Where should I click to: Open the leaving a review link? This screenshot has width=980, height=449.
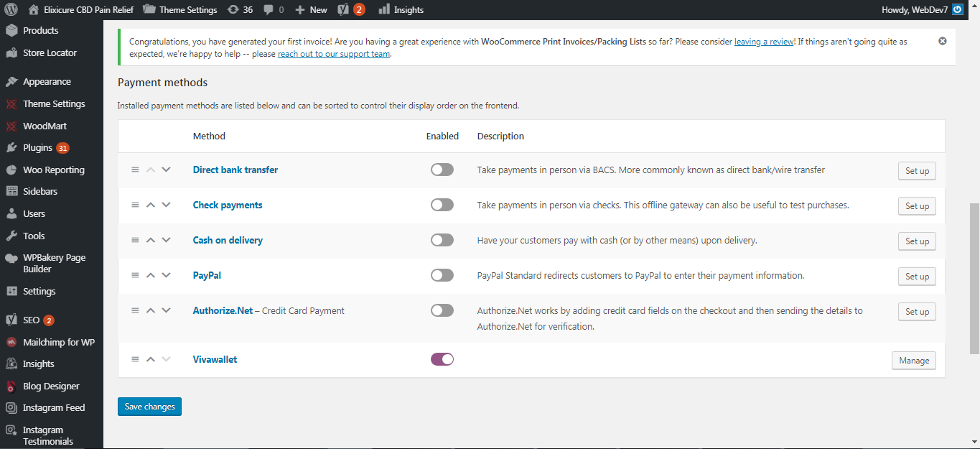(763, 41)
